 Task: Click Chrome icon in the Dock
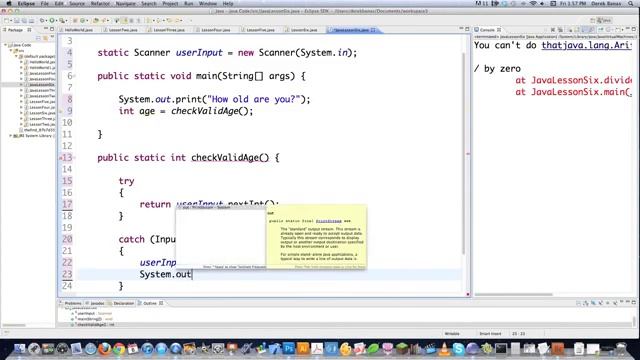coord(119,349)
